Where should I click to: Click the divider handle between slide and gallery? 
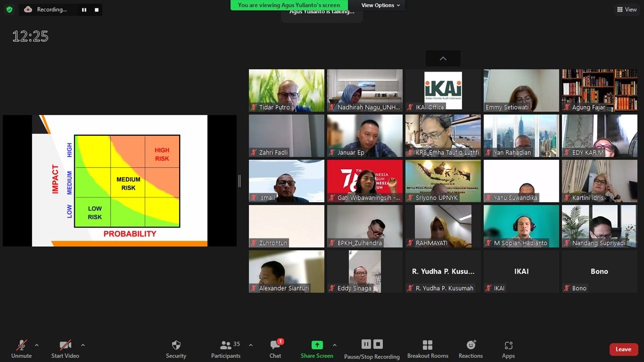coord(239,181)
